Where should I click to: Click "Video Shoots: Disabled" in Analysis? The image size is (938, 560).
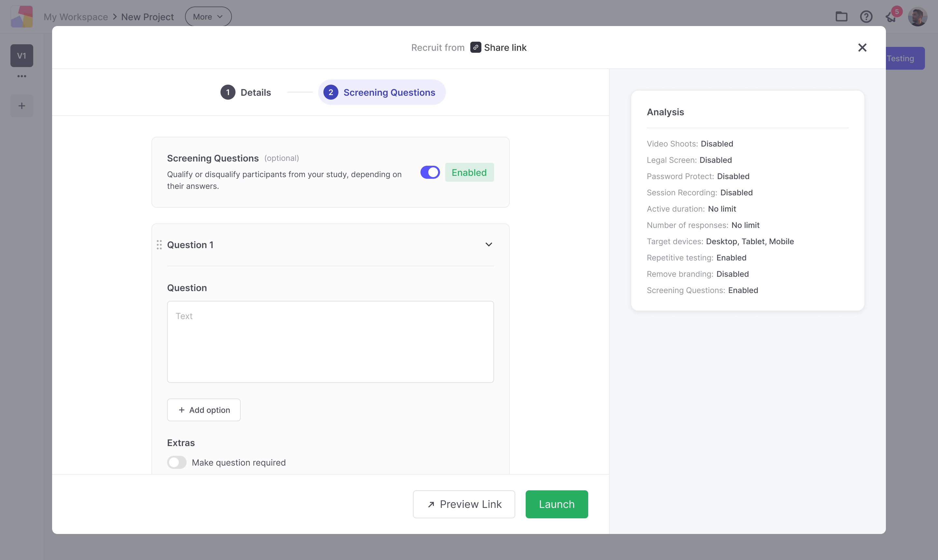pyautogui.click(x=690, y=144)
